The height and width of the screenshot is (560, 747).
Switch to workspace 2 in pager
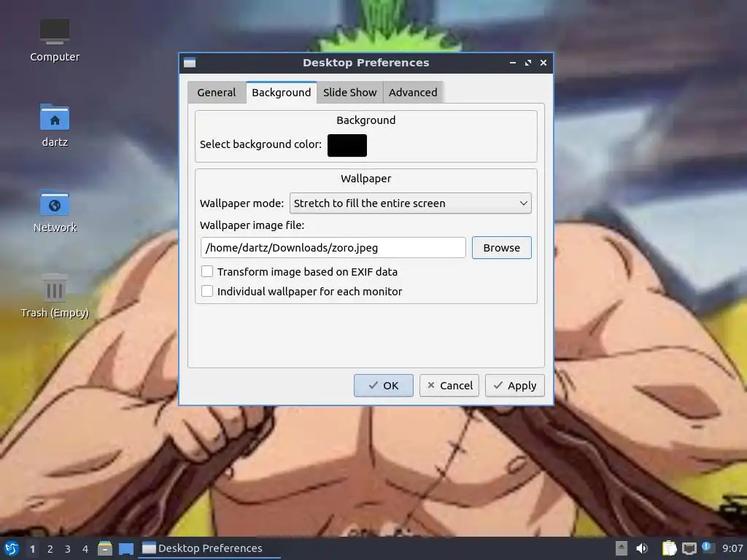click(50, 549)
